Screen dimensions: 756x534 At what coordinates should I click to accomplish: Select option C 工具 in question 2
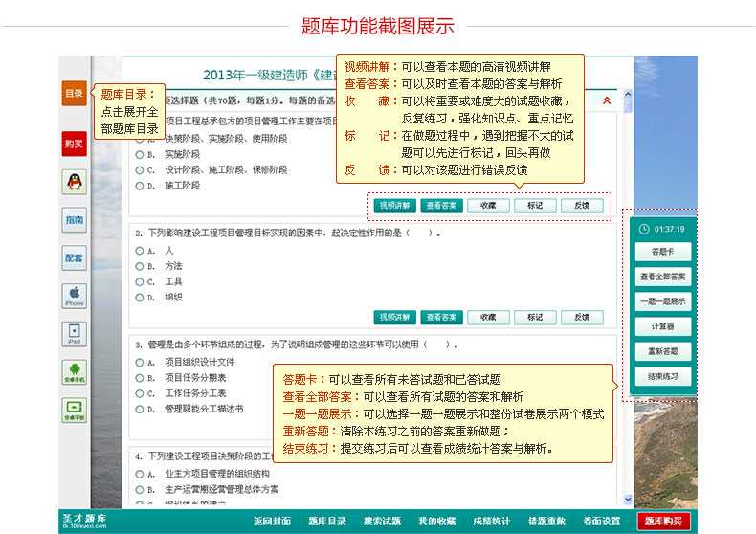140,281
